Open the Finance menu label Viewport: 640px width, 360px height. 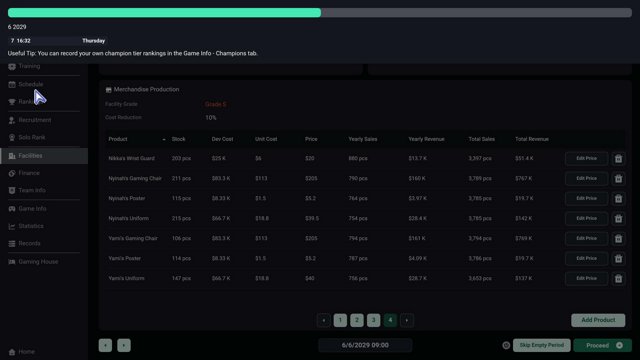[29, 173]
